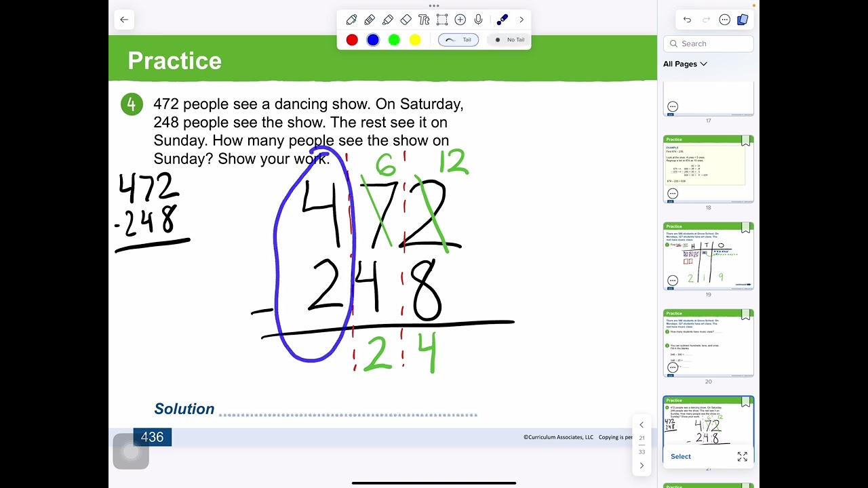Viewport: 868px width, 488px height.
Task: Click the green problem number 4 badge
Action: [132, 104]
